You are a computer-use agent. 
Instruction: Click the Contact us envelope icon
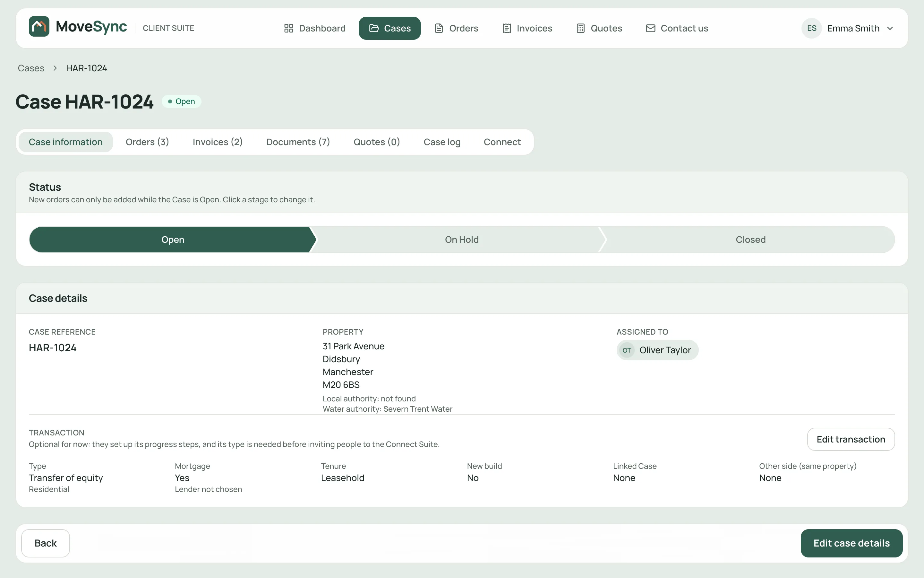651,28
